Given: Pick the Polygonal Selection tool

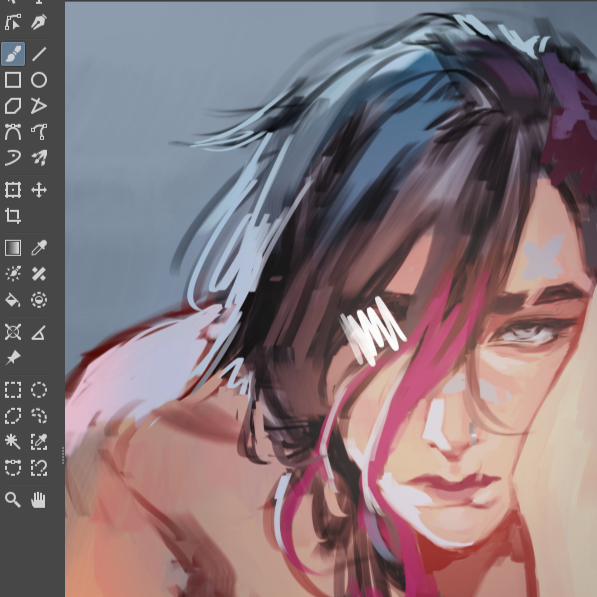Looking at the screenshot, I should [x=13, y=416].
